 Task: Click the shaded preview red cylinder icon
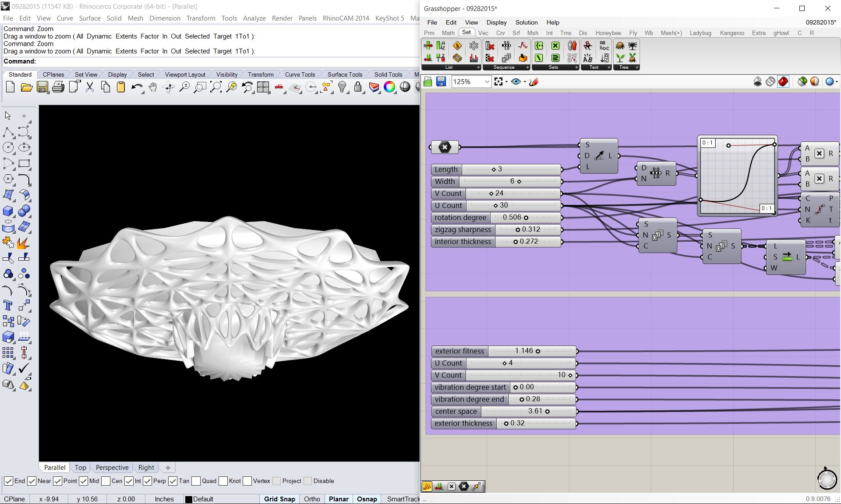click(783, 81)
